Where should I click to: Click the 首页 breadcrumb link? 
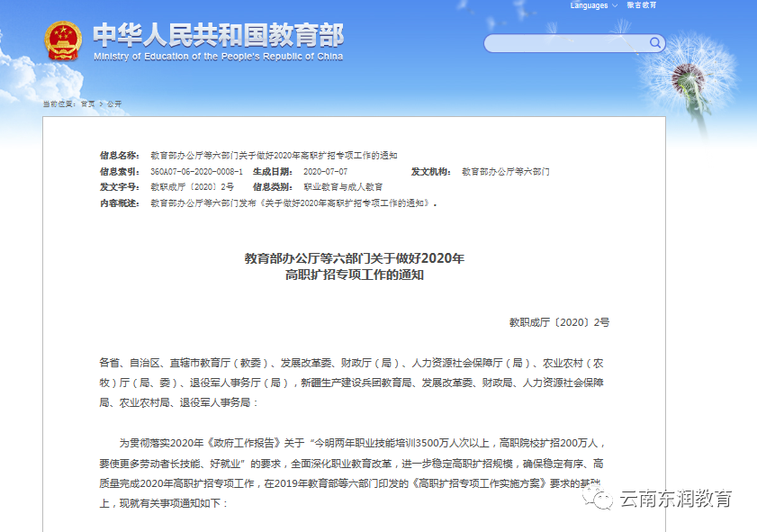(x=86, y=104)
